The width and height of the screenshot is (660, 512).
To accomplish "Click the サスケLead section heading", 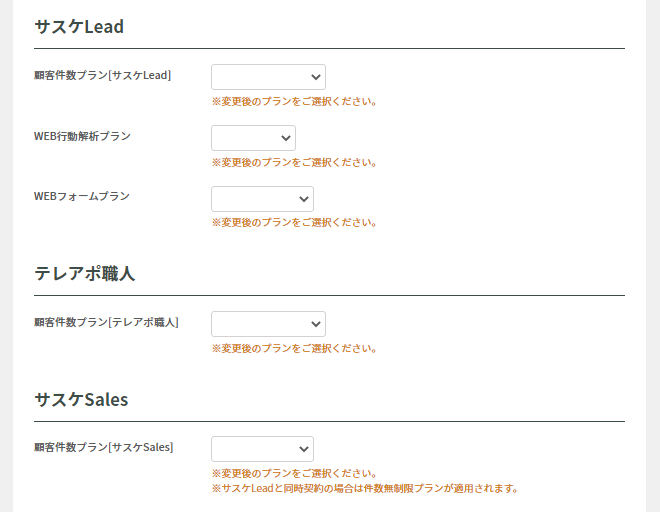I will point(79,27).
